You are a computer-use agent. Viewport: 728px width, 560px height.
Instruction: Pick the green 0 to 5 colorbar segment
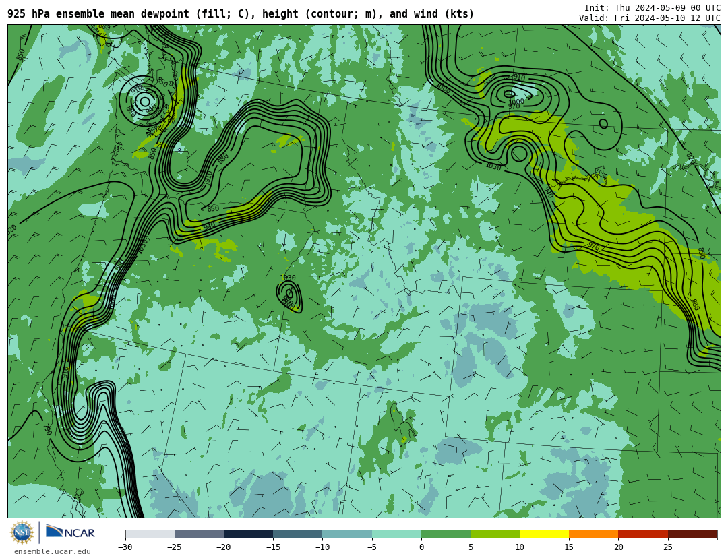pyautogui.click(x=446, y=534)
